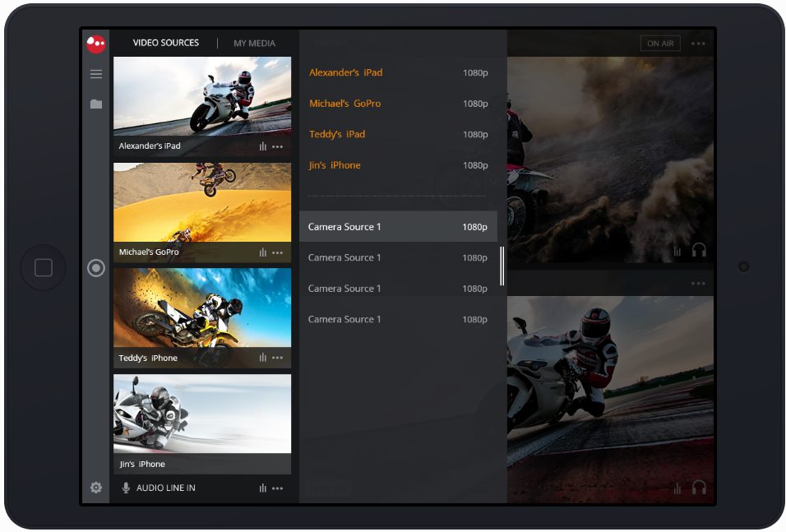Switch to the My Media tab
Screen dimensions: 786x532
click(x=254, y=43)
